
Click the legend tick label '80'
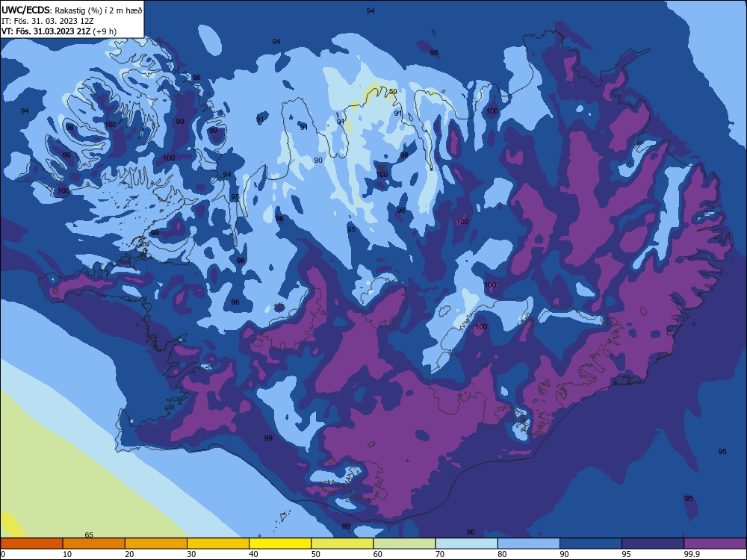[502, 554]
